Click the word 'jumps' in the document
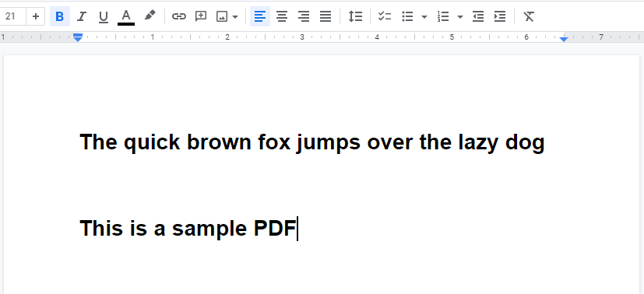644x294 pixels. [x=329, y=142]
